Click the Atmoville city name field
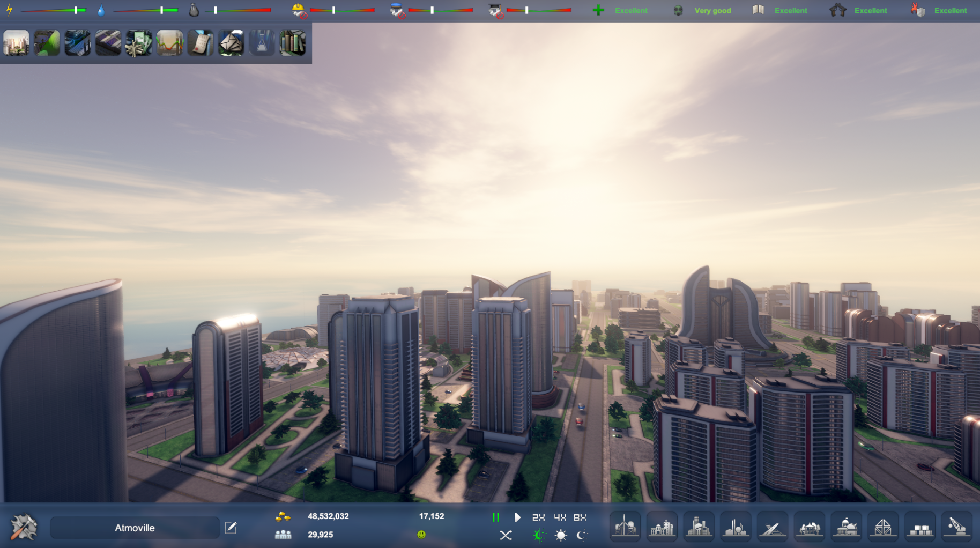Image resolution: width=980 pixels, height=548 pixels. coord(135,528)
